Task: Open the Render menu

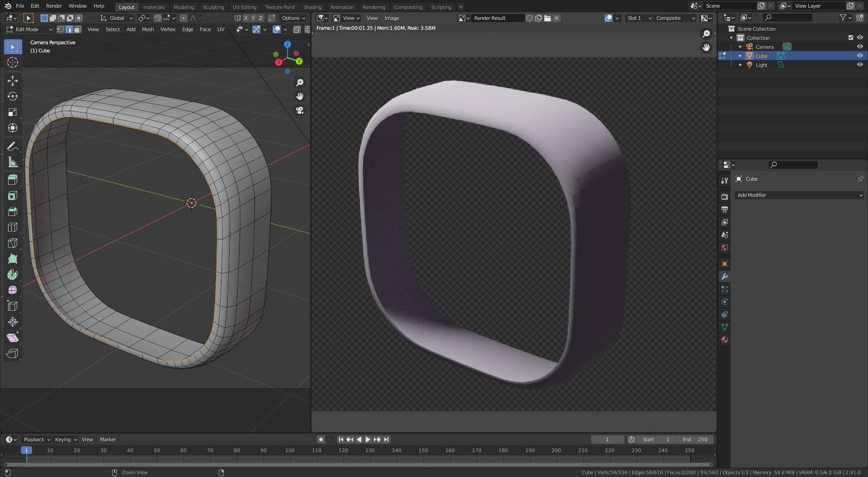Action: point(54,6)
